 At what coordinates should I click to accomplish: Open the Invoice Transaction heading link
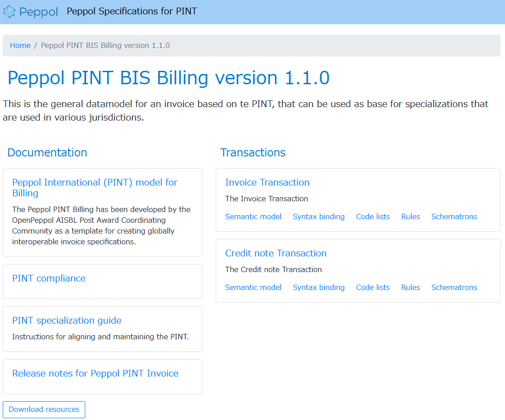(267, 182)
